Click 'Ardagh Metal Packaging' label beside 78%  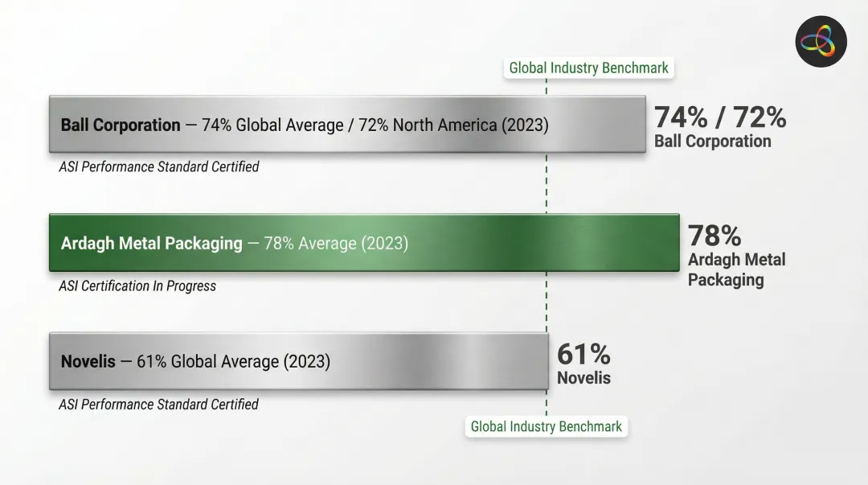coord(737,269)
